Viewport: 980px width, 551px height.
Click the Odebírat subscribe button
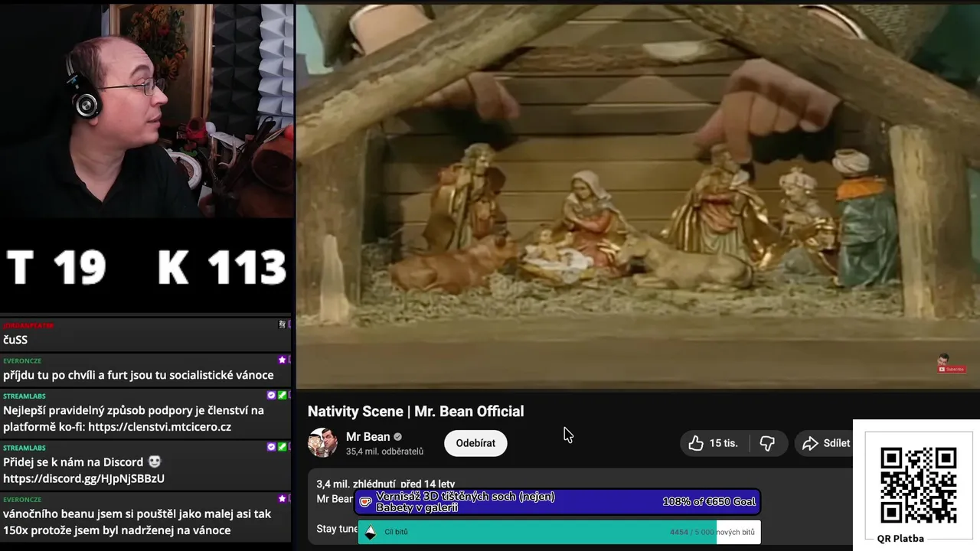pyautogui.click(x=475, y=443)
